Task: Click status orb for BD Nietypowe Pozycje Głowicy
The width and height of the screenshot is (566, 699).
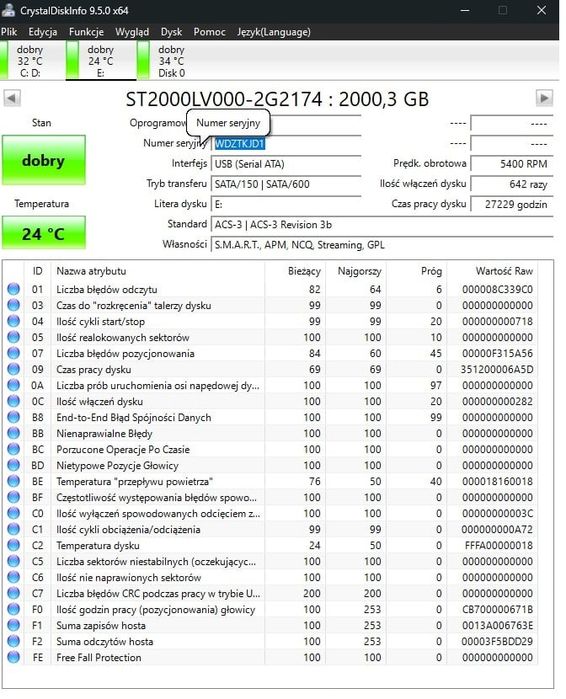Action: click(x=14, y=465)
